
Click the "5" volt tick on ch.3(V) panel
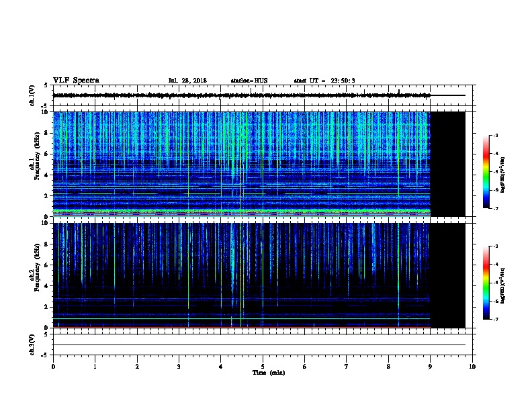tap(46, 334)
